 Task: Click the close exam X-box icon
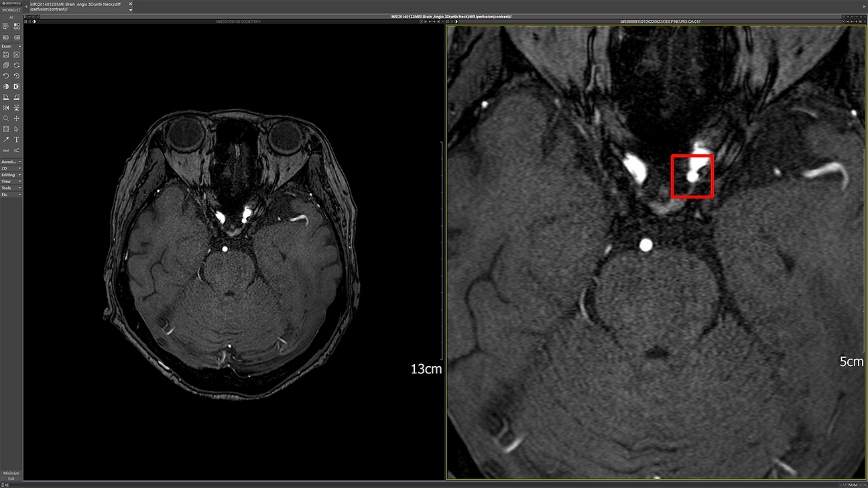(x=17, y=54)
